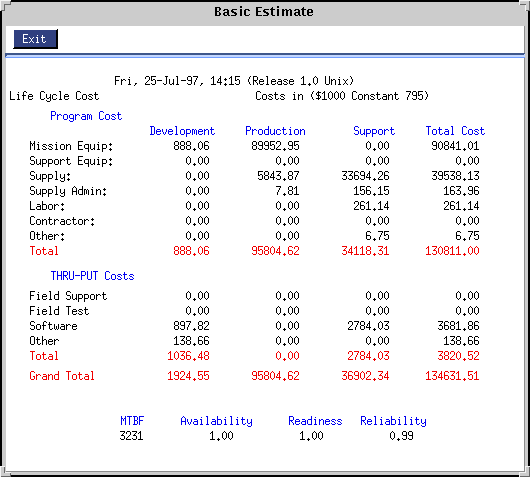This screenshot has width=530, height=477.
Task: Select the Basic Estimate title bar
Action: click(x=264, y=12)
